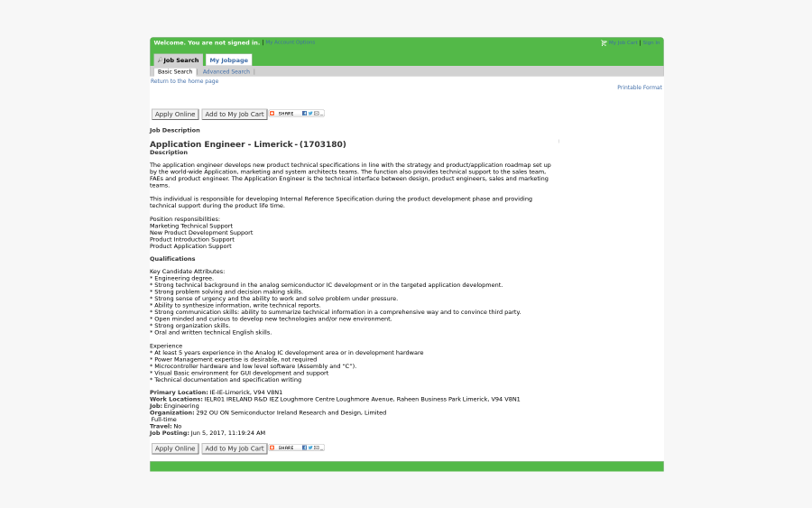The image size is (812, 508).
Task: Click the Power Management expertise bullet
Action: coord(233,359)
